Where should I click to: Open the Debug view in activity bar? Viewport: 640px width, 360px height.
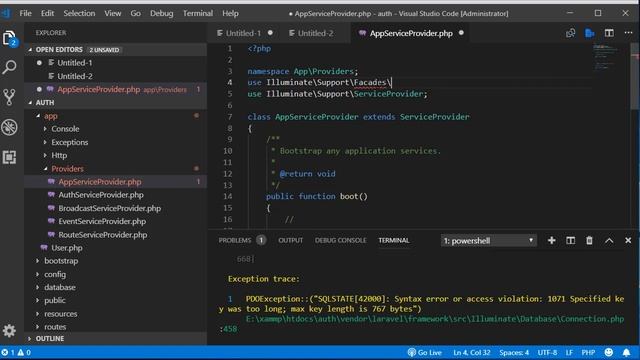click(9, 127)
